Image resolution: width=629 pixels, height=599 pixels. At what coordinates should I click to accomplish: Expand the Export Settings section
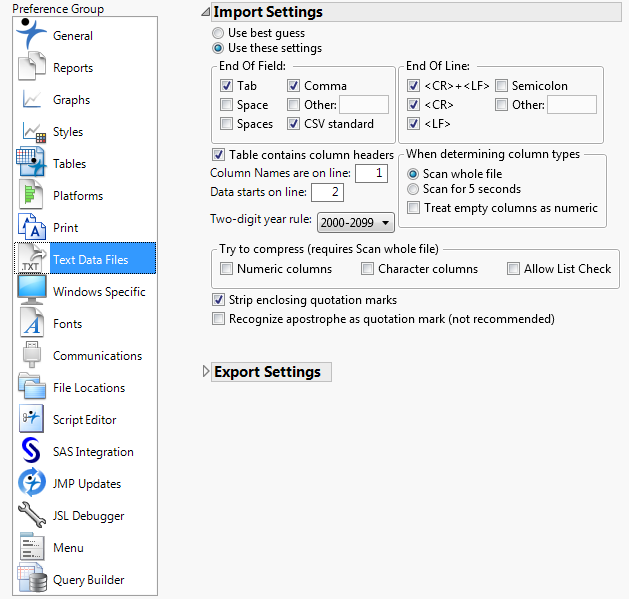coord(207,372)
